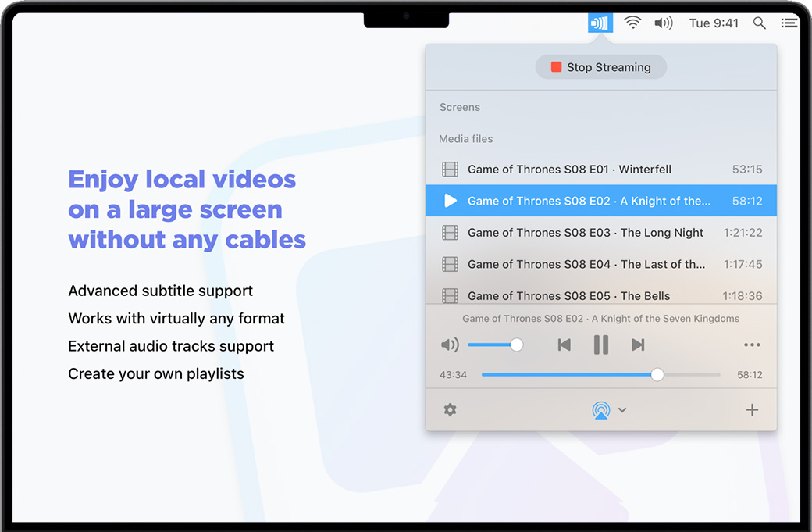This screenshot has width=812, height=532.
Task: Open Spotlight search in menu bar
Action: point(759,23)
